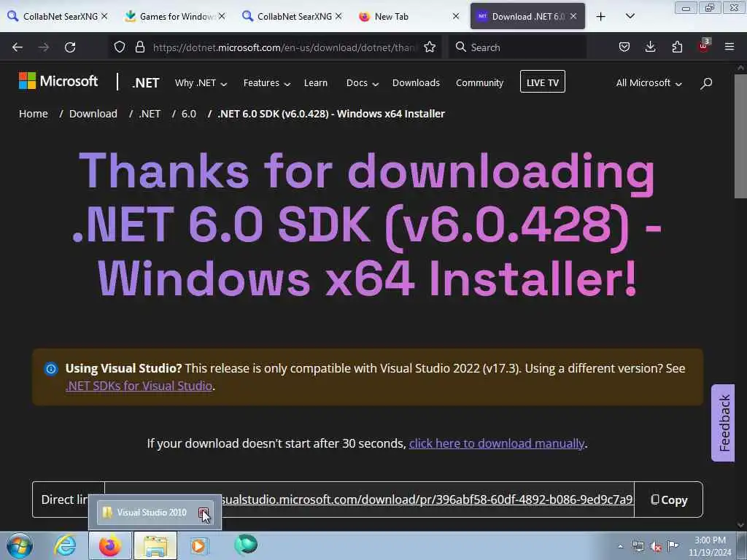Launch Internet Explorer from the taskbar
The image size is (747, 560).
pos(65,545)
